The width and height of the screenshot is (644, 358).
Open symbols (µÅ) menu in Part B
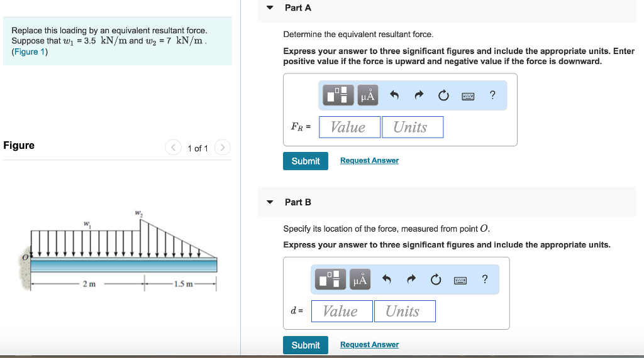coord(360,279)
